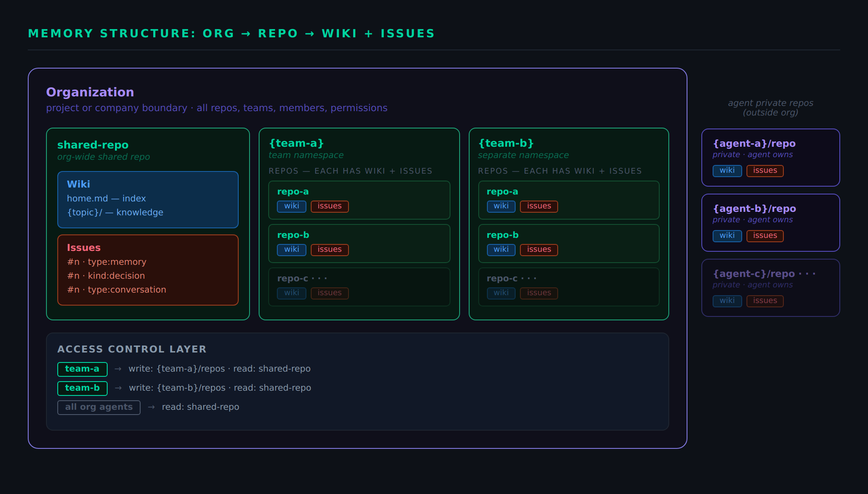The width and height of the screenshot is (868, 494).
Task: Click the wiki tag in {team-b} repo-c
Action: coord(501,293)
